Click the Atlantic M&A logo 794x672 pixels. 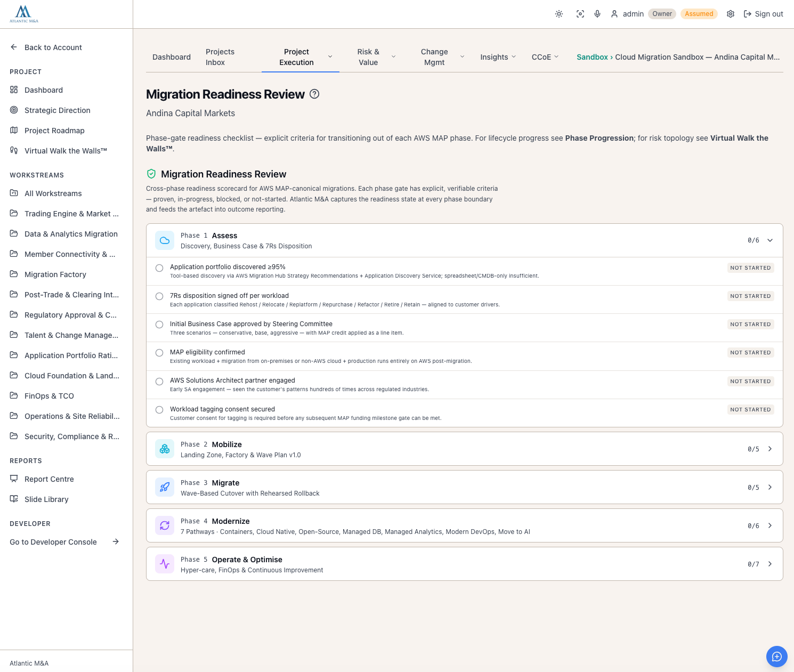24,14
